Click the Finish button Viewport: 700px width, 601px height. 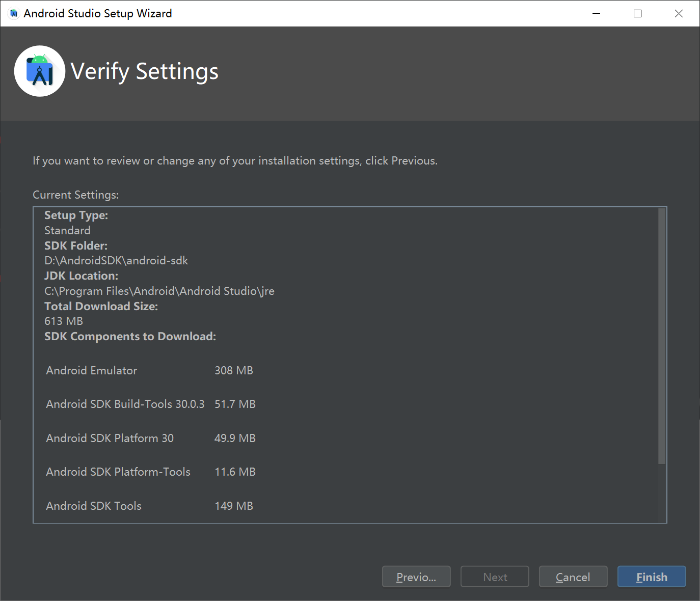pos(652,577)
